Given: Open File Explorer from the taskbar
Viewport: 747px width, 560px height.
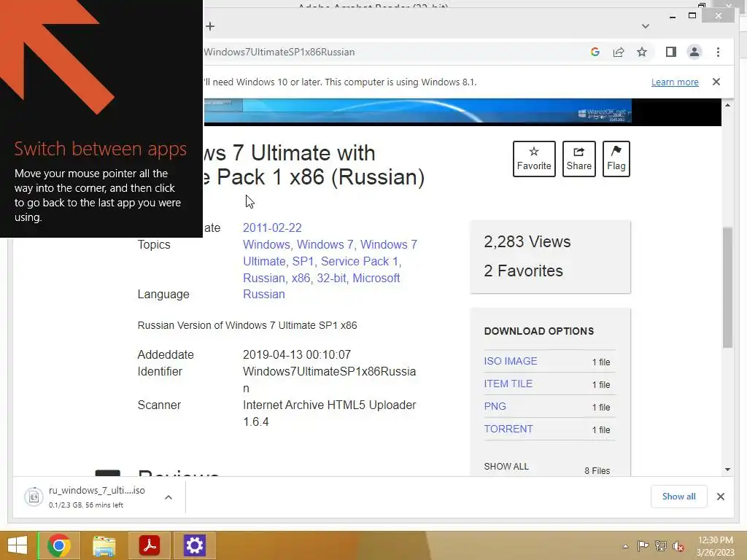Looking at the screenshot, I should 104,545.
